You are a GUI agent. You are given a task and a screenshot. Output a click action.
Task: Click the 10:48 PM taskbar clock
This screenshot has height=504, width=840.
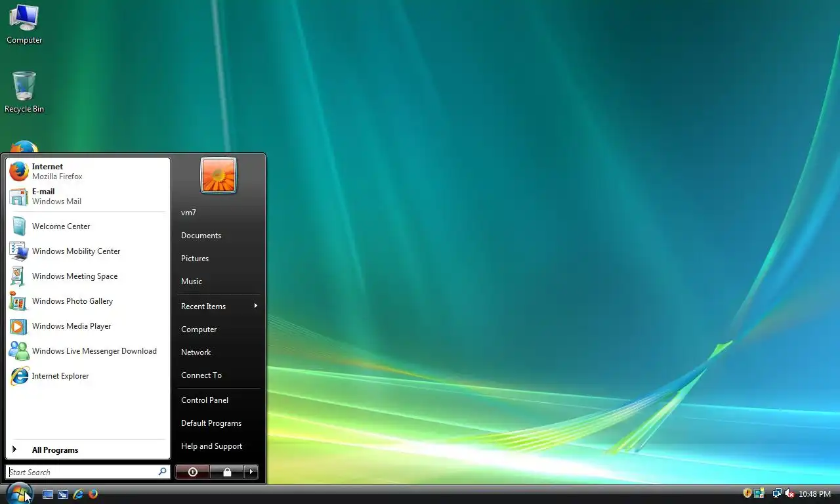click(x=814, y=494)
